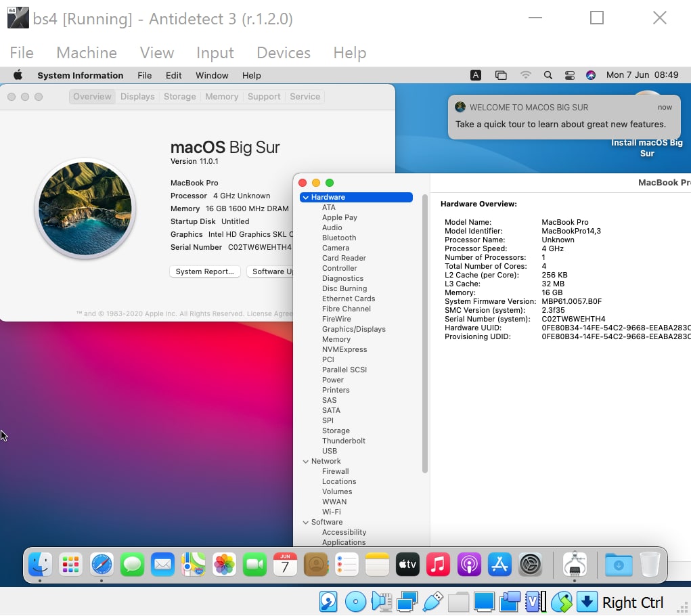Select NVMExpress in Hardware list

(x=344, y=349)
